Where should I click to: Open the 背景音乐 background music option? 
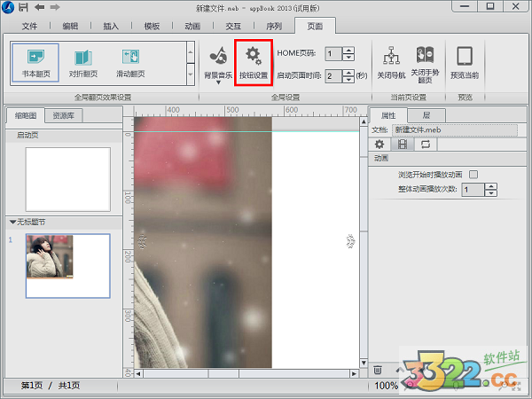(218, 62)
